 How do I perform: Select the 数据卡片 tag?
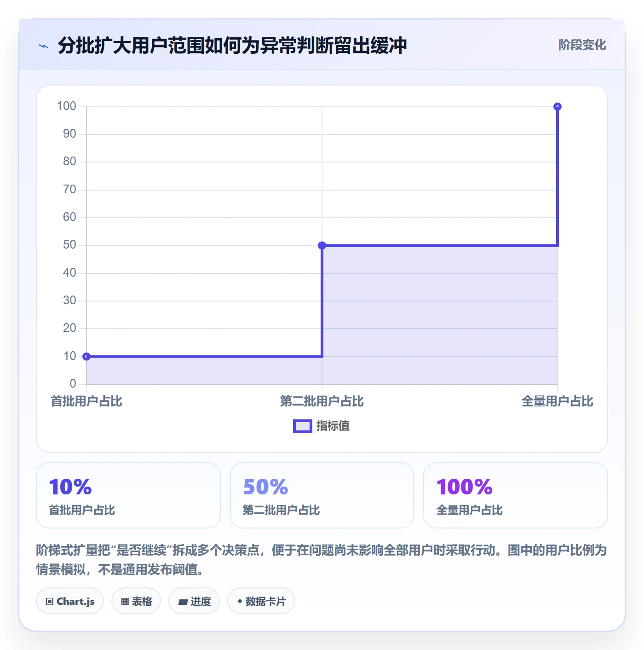tap(261, 601)
